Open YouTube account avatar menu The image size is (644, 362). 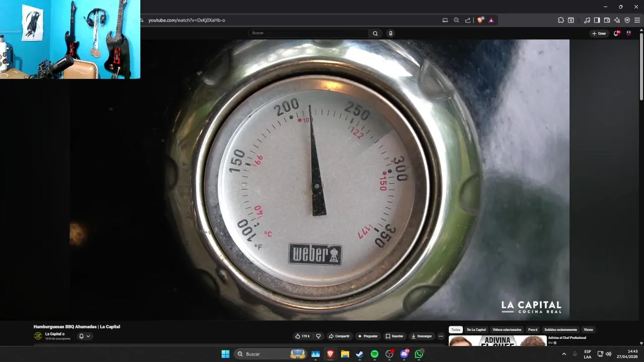(628, 33)
